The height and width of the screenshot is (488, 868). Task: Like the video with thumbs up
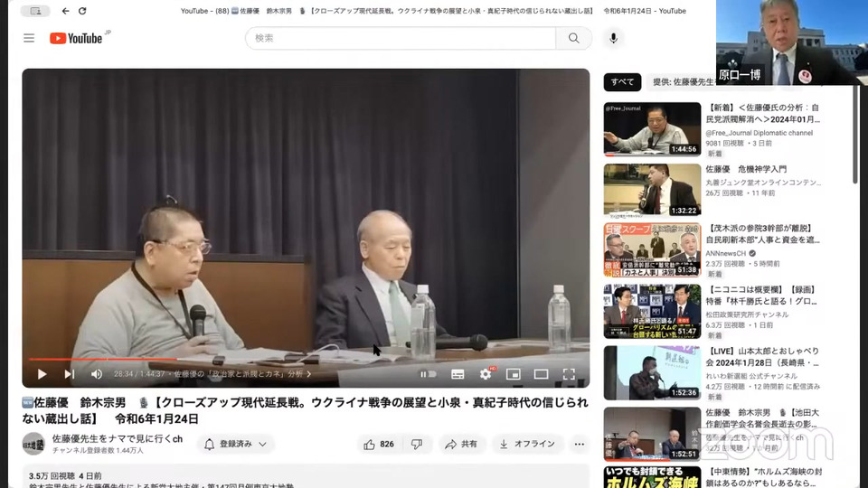coord(379,444)
